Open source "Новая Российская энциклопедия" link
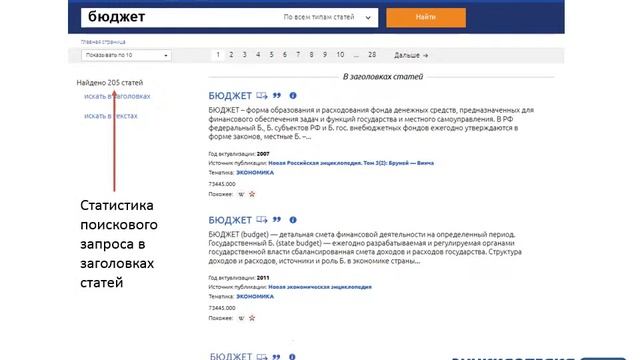Screen dimensions: 640x360 point(351,163)
